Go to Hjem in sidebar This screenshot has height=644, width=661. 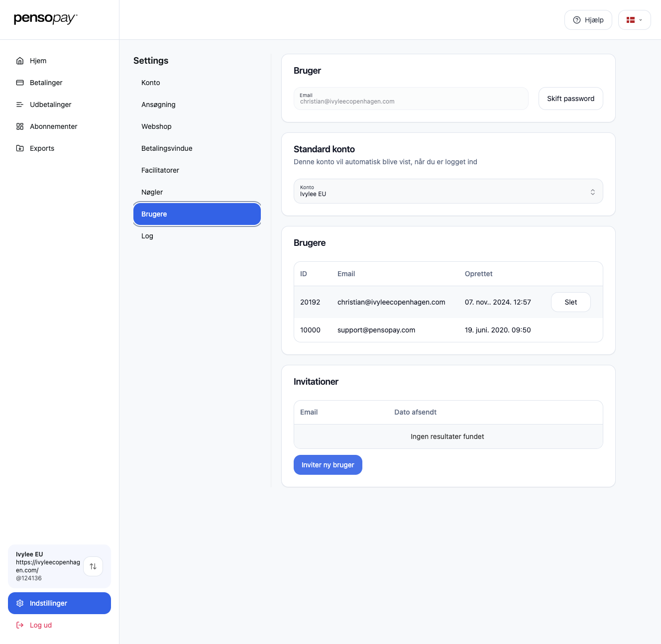[59, 61]
